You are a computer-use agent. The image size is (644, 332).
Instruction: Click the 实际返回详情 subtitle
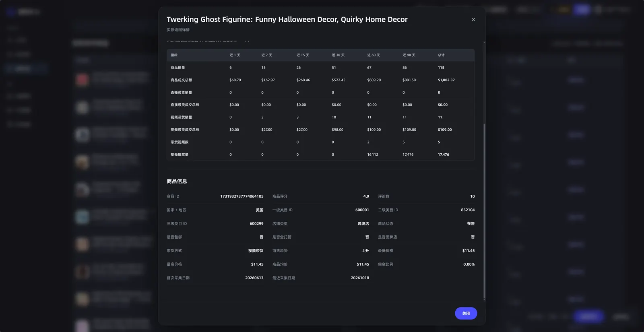tap(178, 30)
